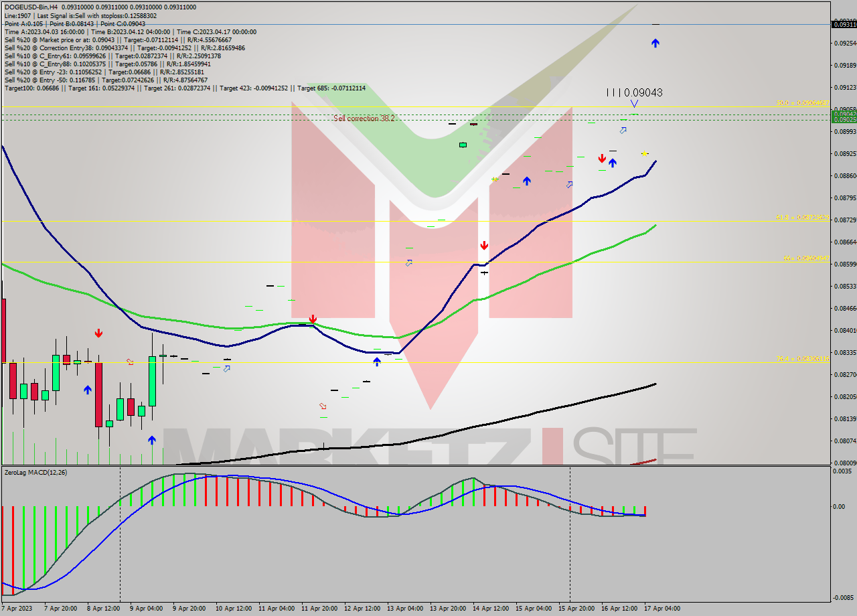Image resolution: width=857 pixels, height=616 pixels.
Task: Select the 0.08270 price axis value
Action: (x=845, y=375)
